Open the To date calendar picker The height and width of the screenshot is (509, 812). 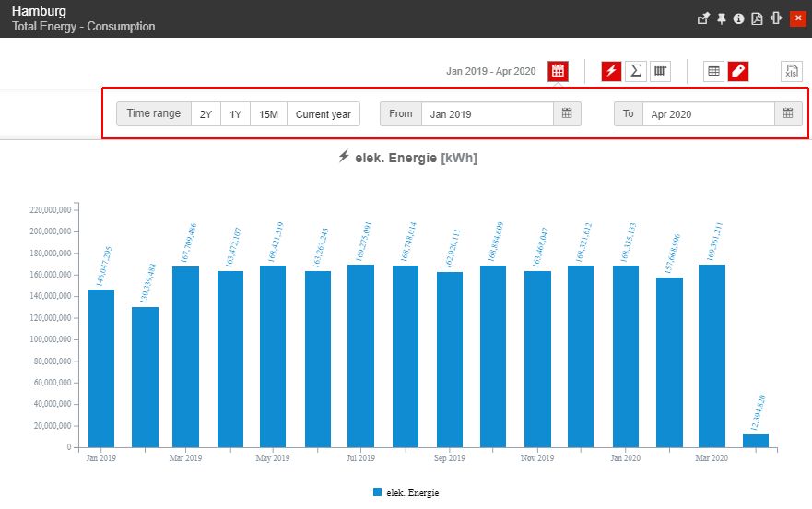tap(787, 114)
